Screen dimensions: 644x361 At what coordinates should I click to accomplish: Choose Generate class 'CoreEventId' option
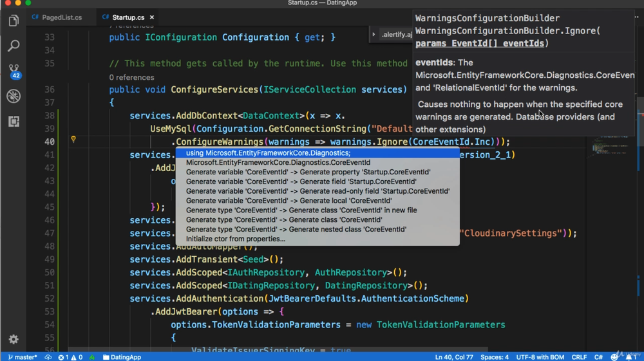pyautogui.click(x=317, y=219)
